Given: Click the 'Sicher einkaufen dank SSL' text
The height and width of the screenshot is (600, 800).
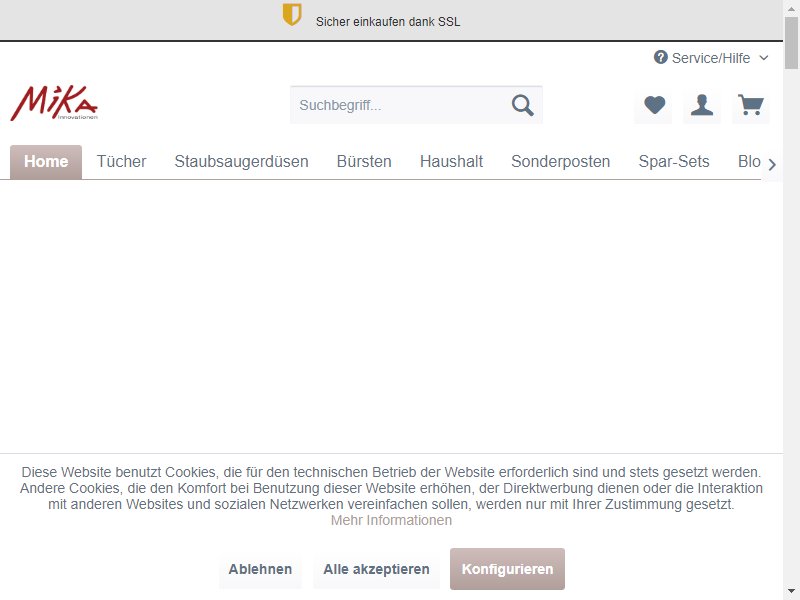Looking at the screenshot, I should coord(388,22).
